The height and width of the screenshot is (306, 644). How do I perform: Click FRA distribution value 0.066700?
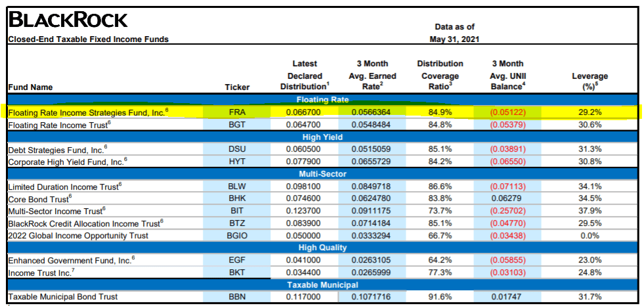303,112
